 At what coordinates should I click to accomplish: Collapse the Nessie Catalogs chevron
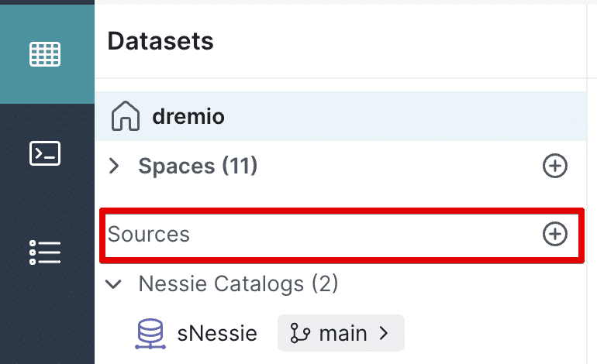[x=113, y=283]
